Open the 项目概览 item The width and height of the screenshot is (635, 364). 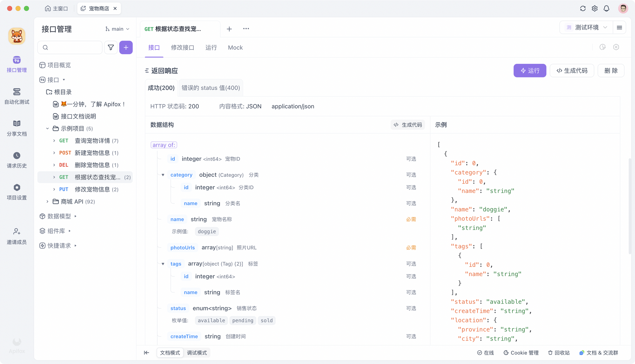[55, 65]
